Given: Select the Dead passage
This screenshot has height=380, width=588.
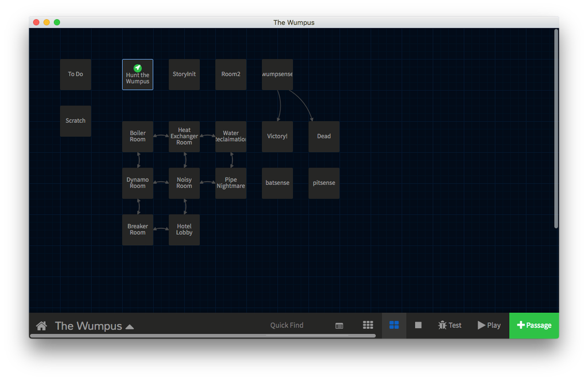Looking at the screenshot, I should pos(324,137).
